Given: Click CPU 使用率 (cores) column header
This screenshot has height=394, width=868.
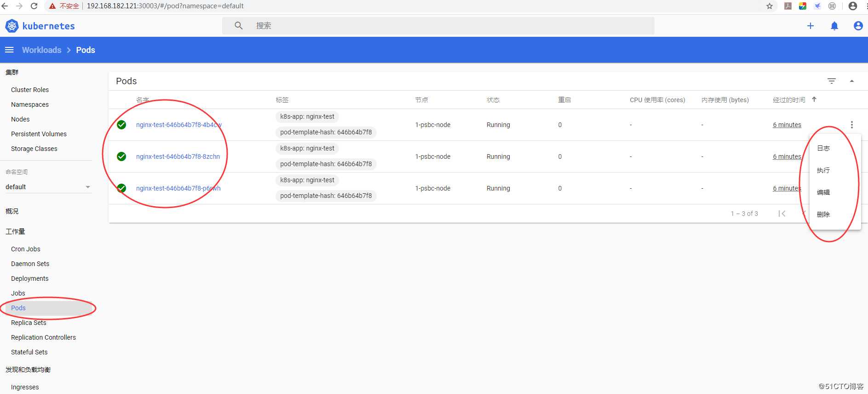Looking at the screenshot, I should [657, 100].
